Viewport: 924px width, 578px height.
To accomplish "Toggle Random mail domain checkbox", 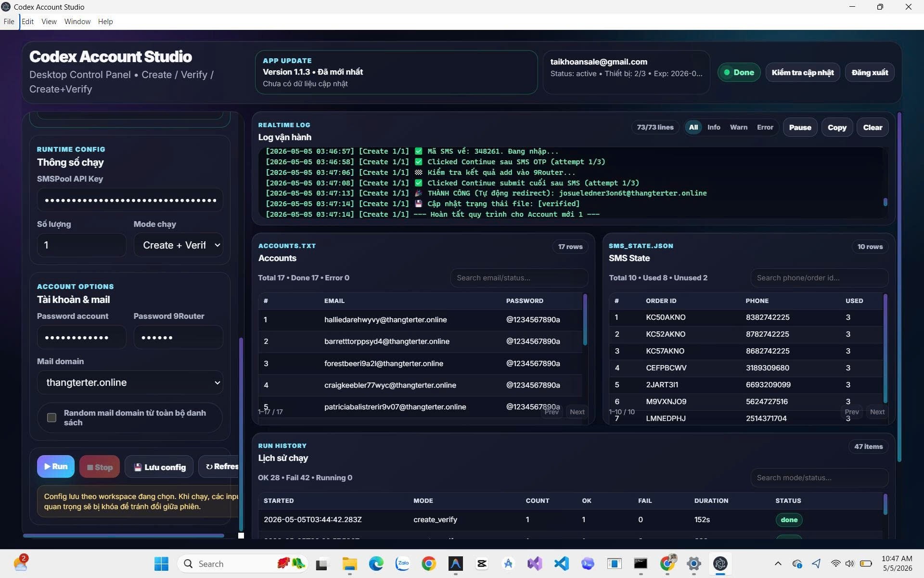I will click(x=52, y=418).
